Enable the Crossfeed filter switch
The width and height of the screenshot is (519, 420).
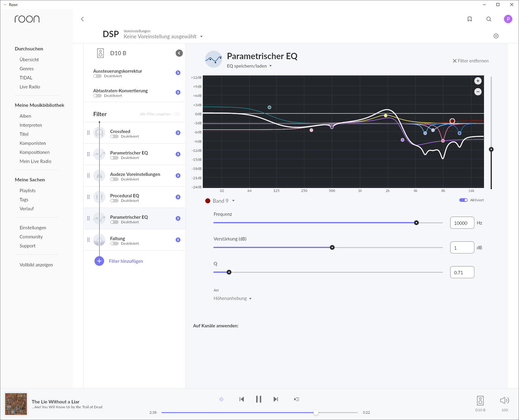point(114,136)
